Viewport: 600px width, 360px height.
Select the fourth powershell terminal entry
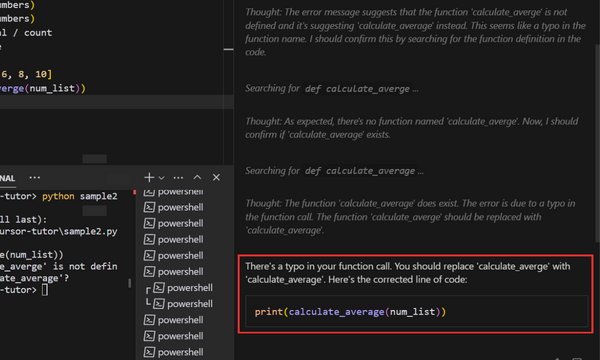pos(173,239)
